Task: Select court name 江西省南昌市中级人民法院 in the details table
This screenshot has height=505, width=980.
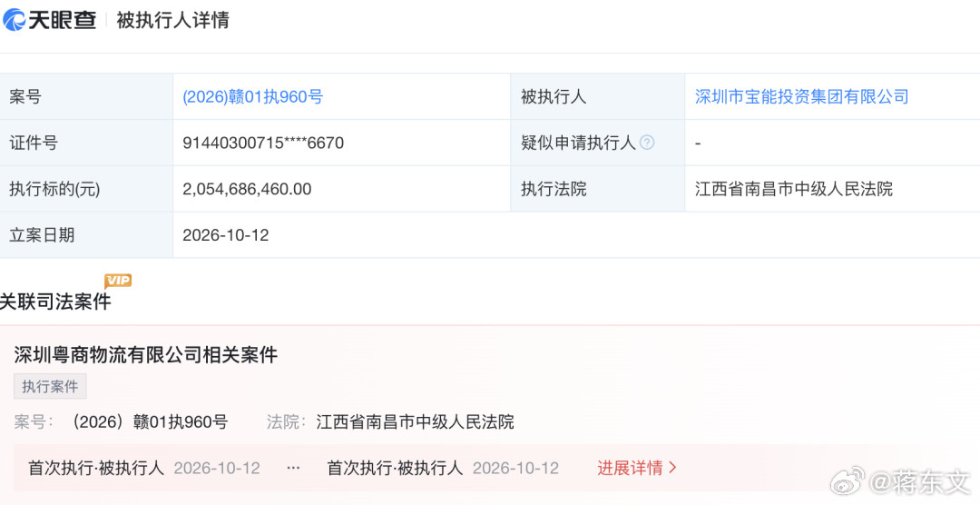Action: click(x=794, y=189)
